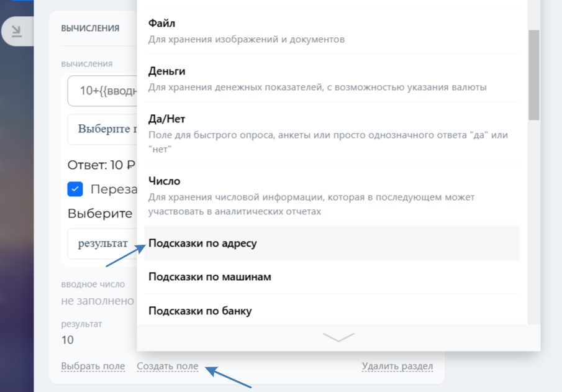This screenshot has width=562, height=392.
Task: Open the 'Выберите п…' dropdown
Action: pos(102,129)
